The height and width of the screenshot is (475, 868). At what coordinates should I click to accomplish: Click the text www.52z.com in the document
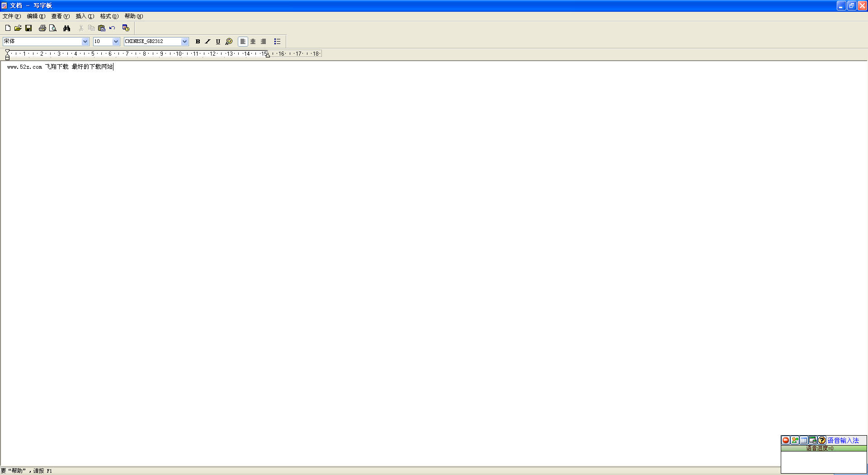(x=24, y=67)
